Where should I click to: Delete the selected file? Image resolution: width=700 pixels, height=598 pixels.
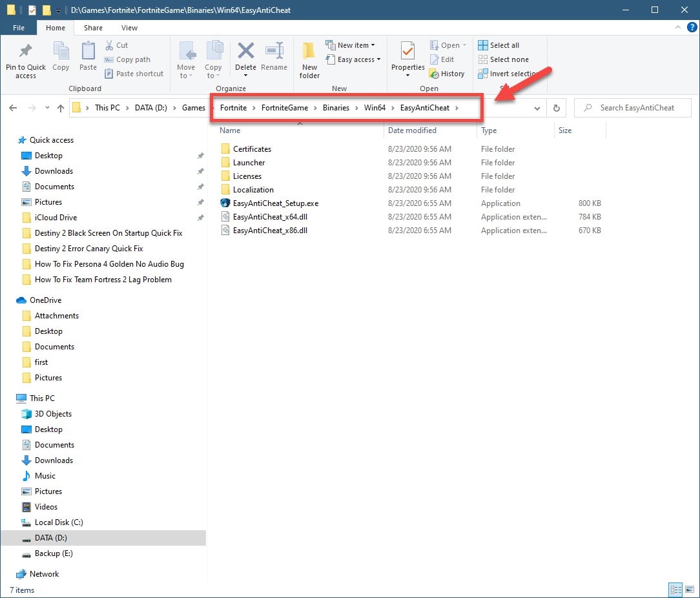[245, 59]
